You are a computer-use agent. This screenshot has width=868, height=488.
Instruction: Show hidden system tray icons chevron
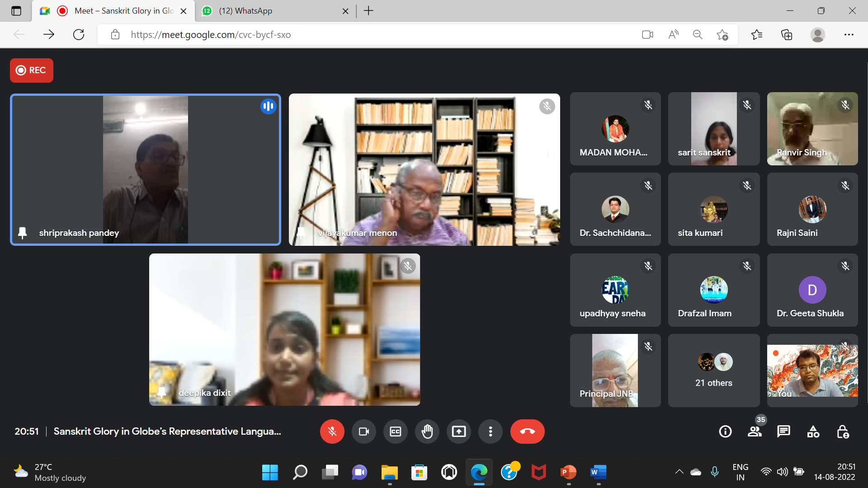(x=679, y=472)
